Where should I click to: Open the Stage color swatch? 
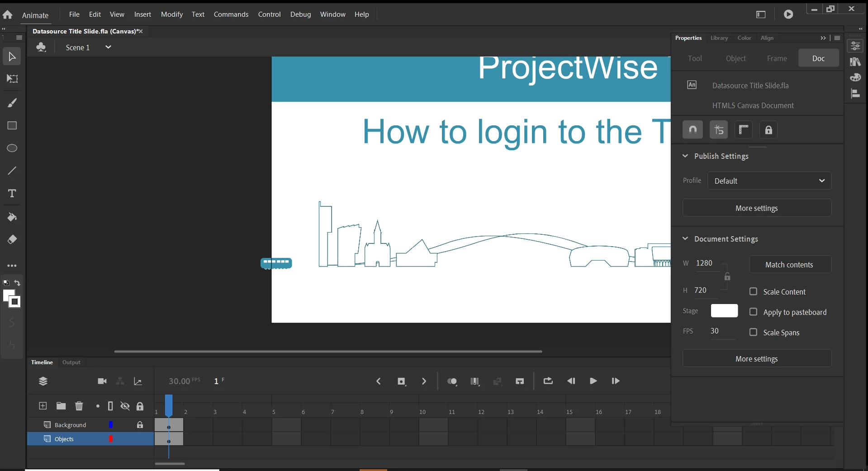pyautogui.click(x=724, y=311)
